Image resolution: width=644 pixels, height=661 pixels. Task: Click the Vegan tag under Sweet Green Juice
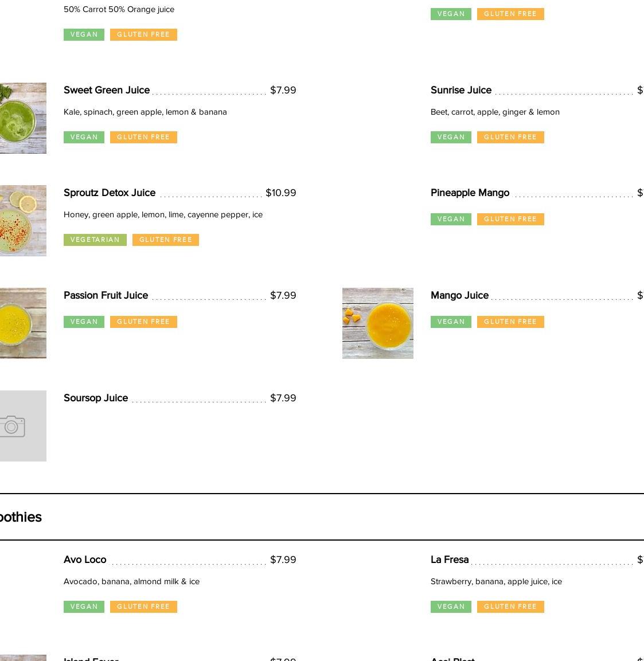[x=84, y=137]
